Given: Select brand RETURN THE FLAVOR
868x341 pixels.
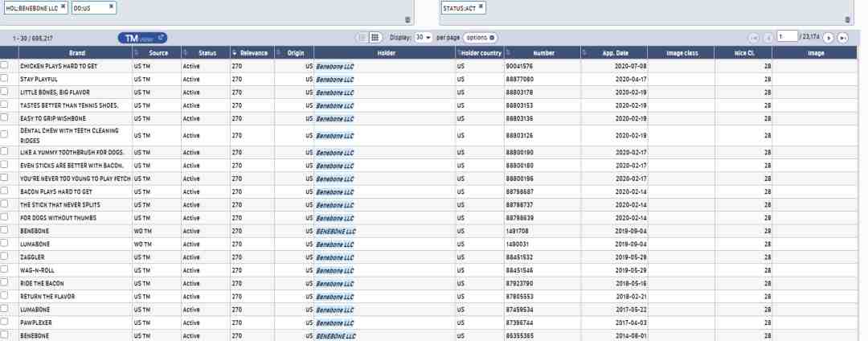Looking at the screenshot, I should point(47,296).
